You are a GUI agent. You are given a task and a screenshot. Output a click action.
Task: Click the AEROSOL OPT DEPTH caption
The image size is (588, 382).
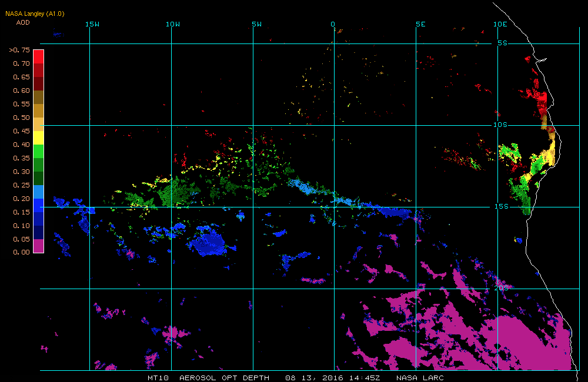(224, 378)
